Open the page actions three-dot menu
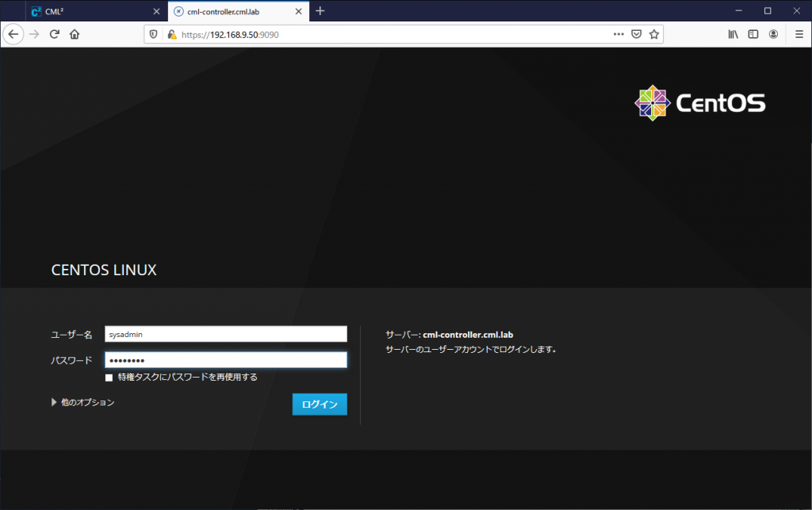Screen dimensions: 812x510 pos(619,34)
